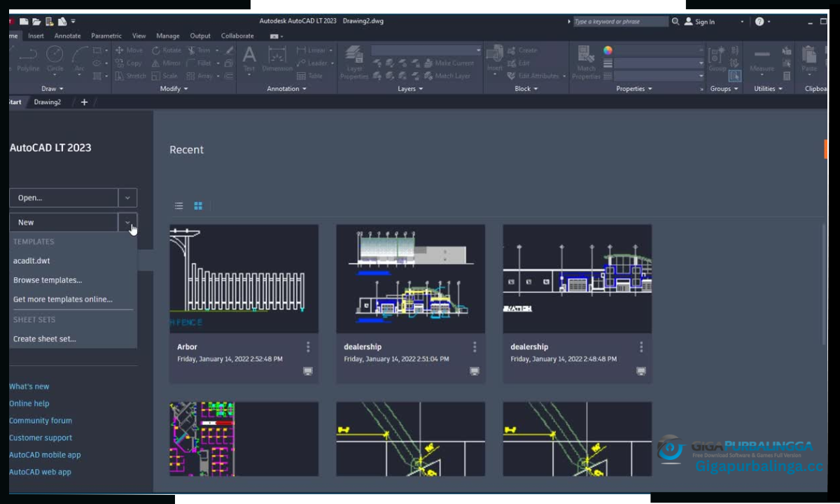
Task: Click the Group tool
Action: point(717,59)
